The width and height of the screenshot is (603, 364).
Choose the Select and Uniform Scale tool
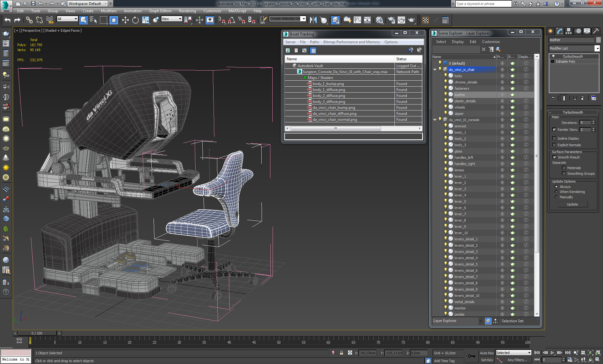(145, 20)
